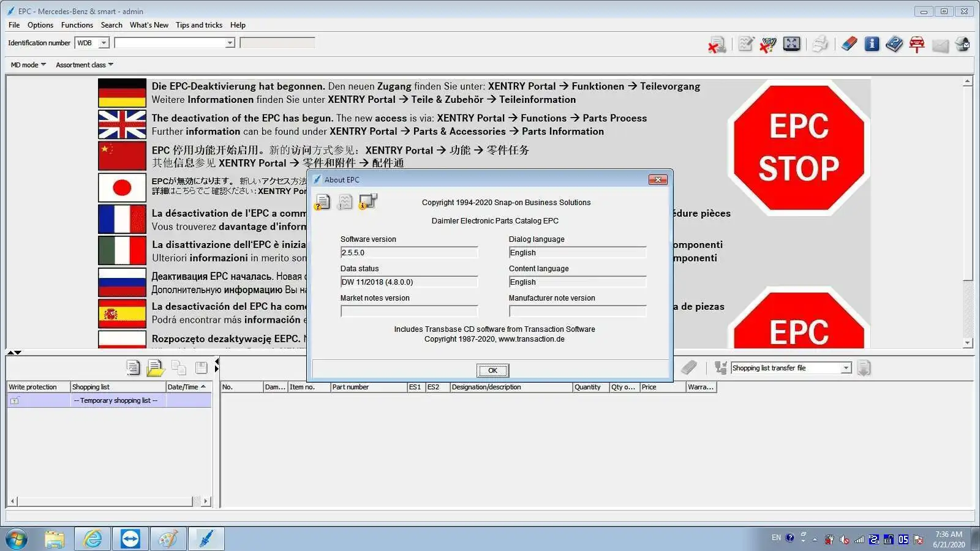Open the Tips and tricks menu

[x=199, y=25]
